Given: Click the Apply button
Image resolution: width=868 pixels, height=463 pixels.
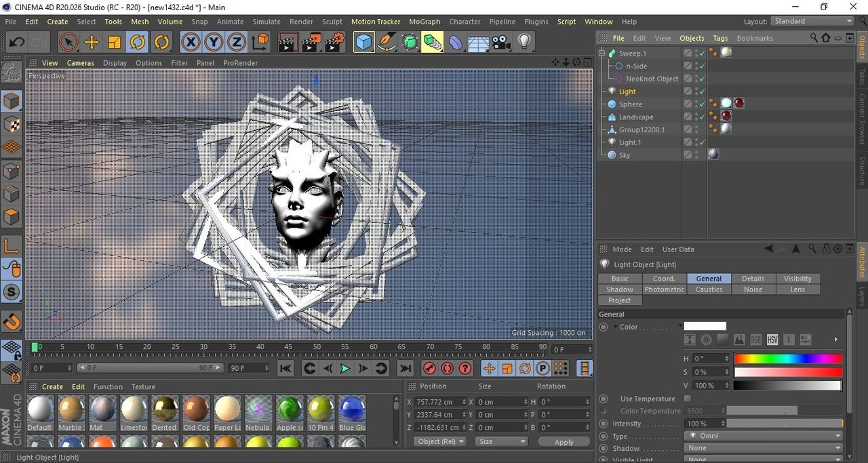Looking at the screenshot, I should 564,441.
